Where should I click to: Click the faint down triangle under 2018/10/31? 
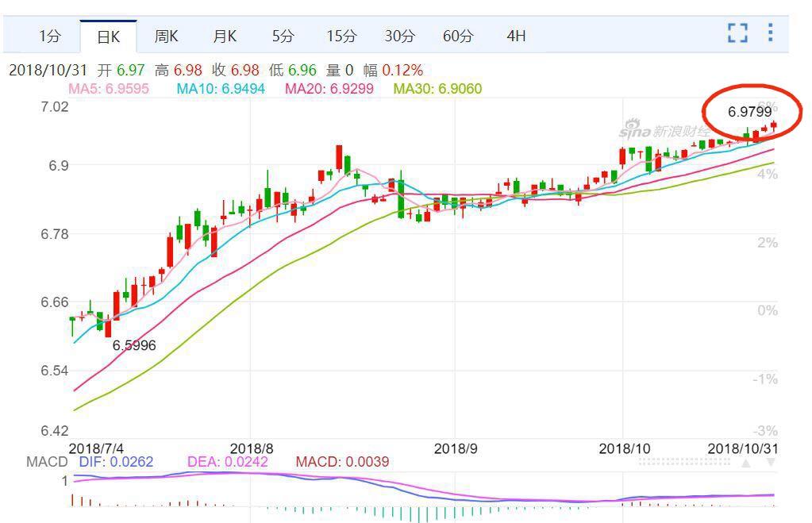pyautogui.click(x=771, y=463)
